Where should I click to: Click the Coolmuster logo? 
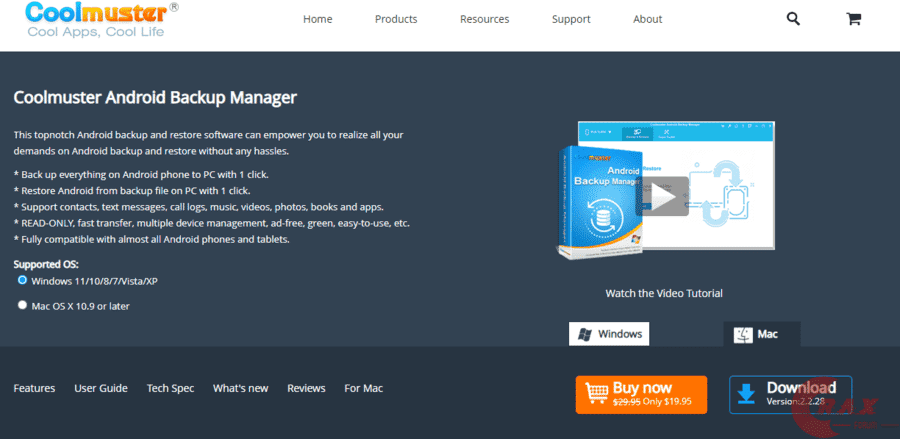pyautogui.click(x=103, y=20)
